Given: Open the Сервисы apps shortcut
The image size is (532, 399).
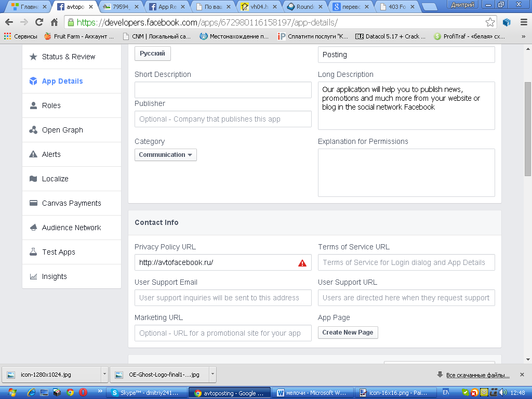Looking at the screenshot, I should click(21, 36).
